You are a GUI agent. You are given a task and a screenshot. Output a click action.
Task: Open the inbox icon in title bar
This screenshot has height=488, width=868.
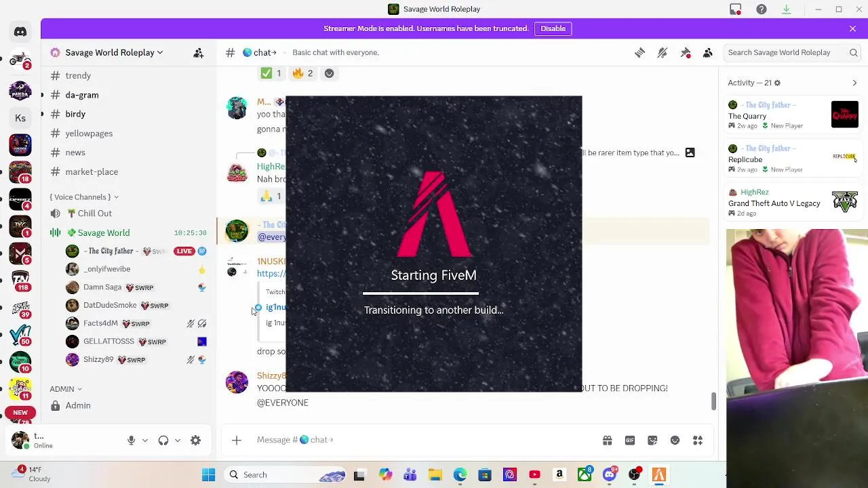pyautogui.click(x=736, y=9)
